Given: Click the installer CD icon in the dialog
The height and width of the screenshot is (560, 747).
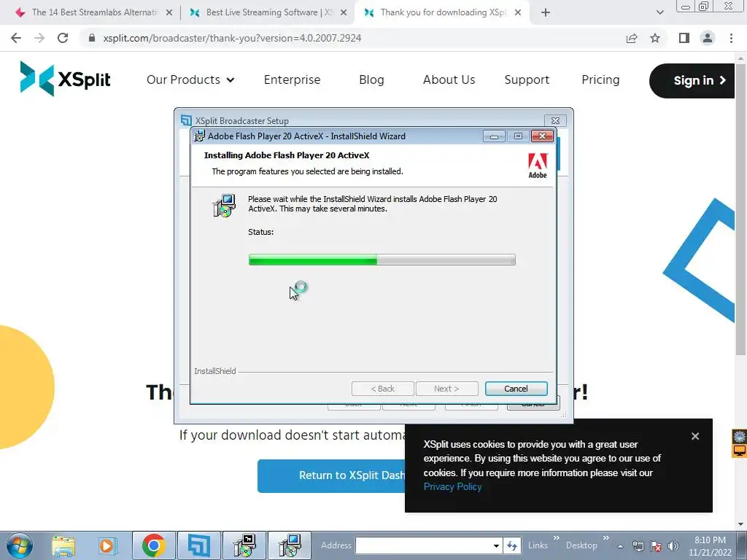Looking at the screenshot, I should pos(224,206).
